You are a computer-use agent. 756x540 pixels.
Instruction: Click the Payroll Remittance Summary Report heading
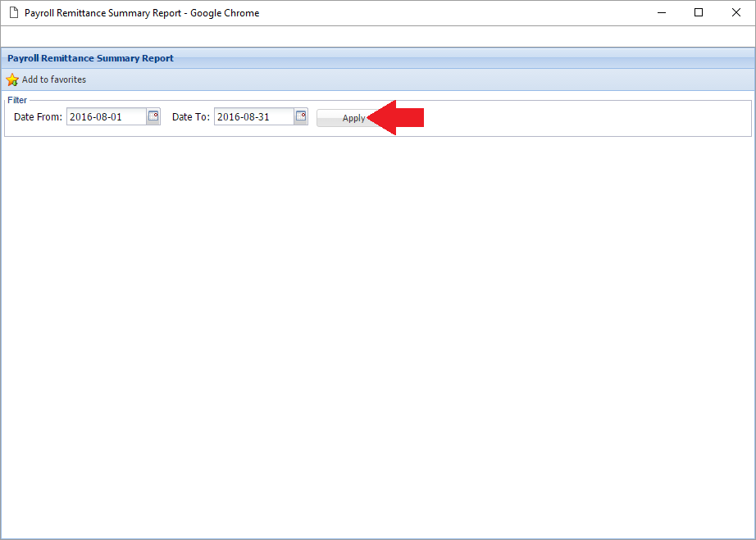91,58
